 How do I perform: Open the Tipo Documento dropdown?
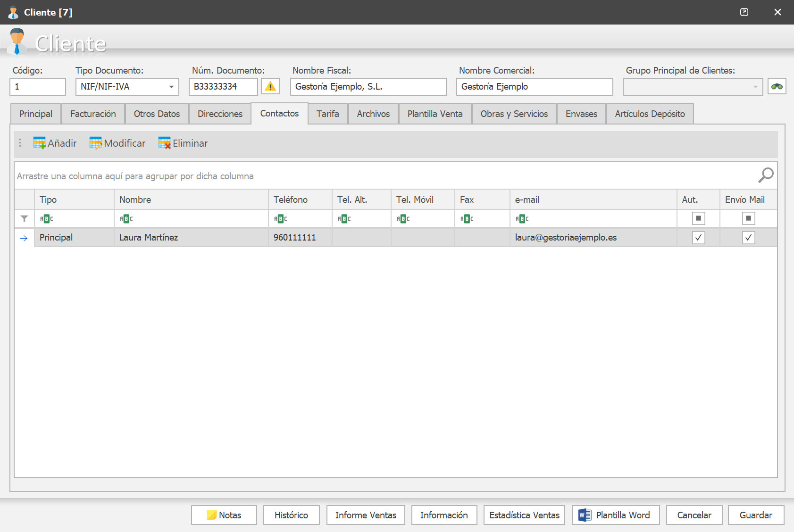pos(171,87)
